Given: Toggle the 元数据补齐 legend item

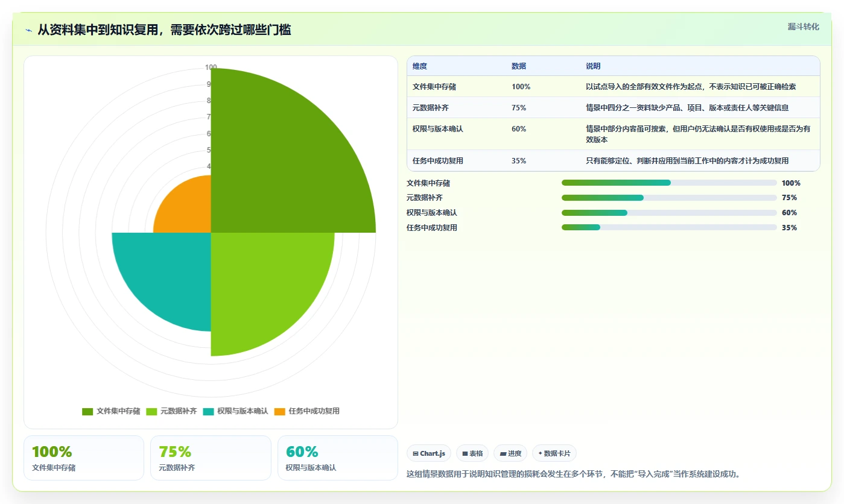Looking at the screenshot, I should click(171, 411).
